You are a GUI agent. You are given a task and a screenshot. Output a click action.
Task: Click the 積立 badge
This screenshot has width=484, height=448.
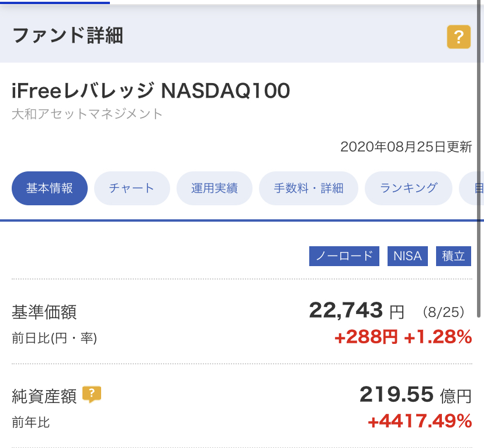[454, 256]
